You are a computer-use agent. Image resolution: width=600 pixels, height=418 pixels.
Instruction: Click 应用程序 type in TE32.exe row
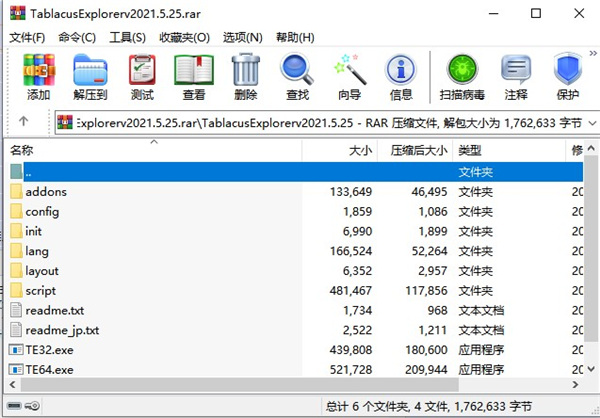tap(481, 350)
